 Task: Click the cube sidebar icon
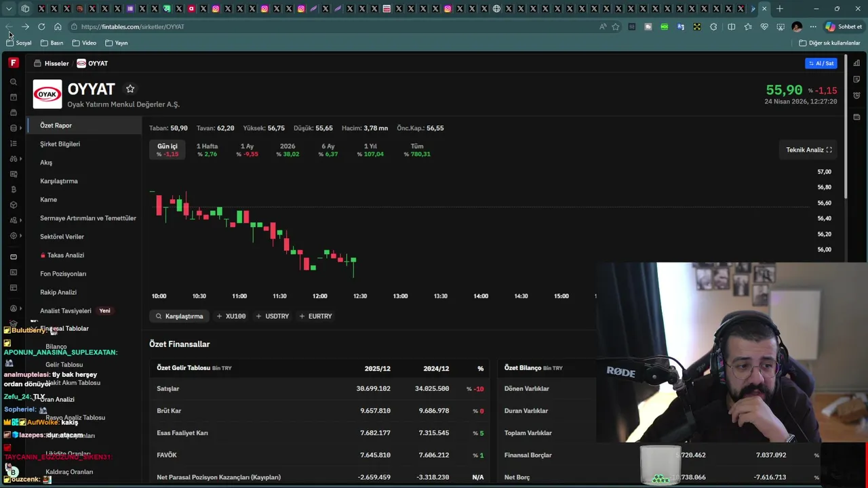click(14, 205)
